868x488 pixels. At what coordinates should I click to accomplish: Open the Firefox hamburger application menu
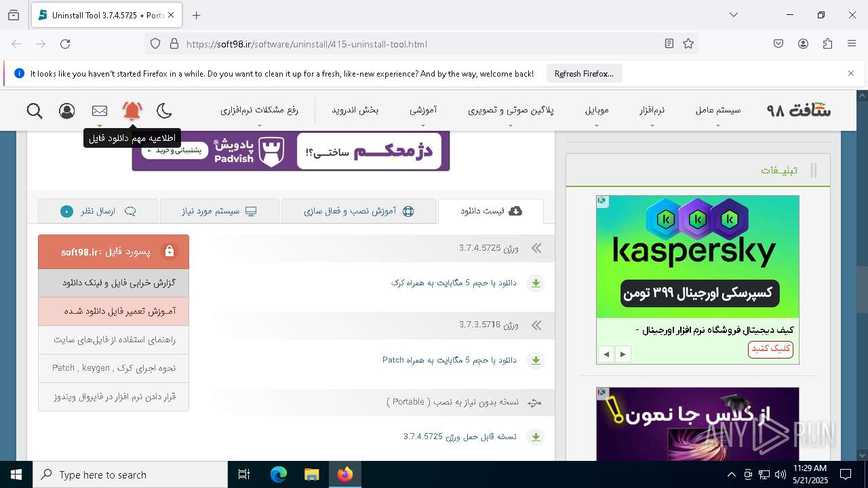point(852,44)
